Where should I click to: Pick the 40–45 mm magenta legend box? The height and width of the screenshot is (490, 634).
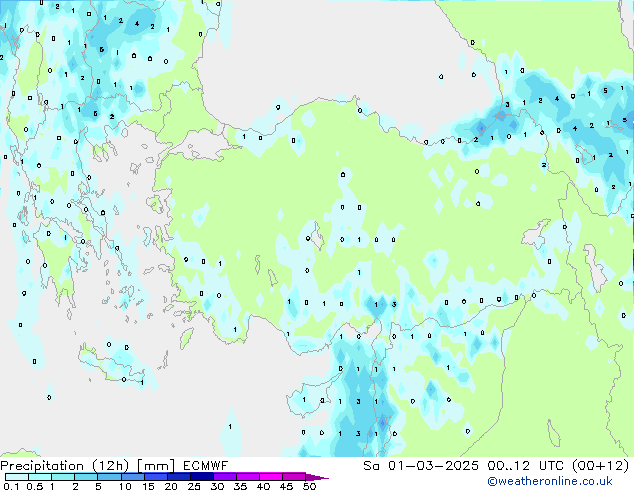coord(271,477)
